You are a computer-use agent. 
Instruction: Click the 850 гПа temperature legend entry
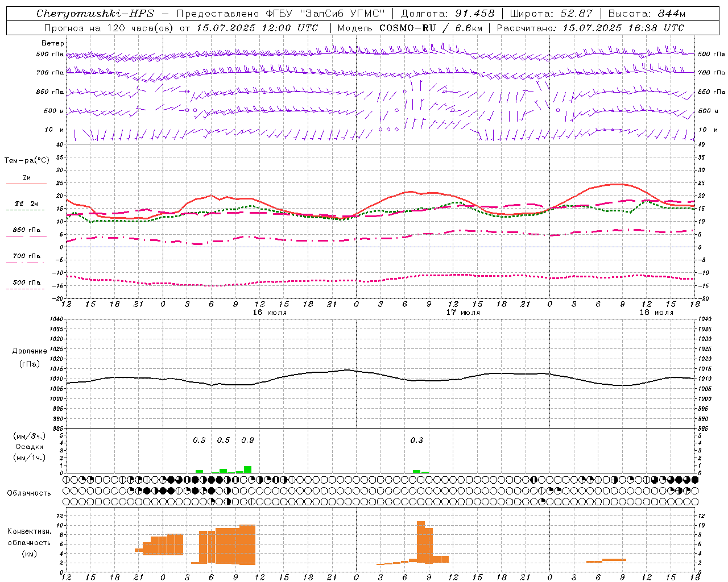[x=26, y=230]
